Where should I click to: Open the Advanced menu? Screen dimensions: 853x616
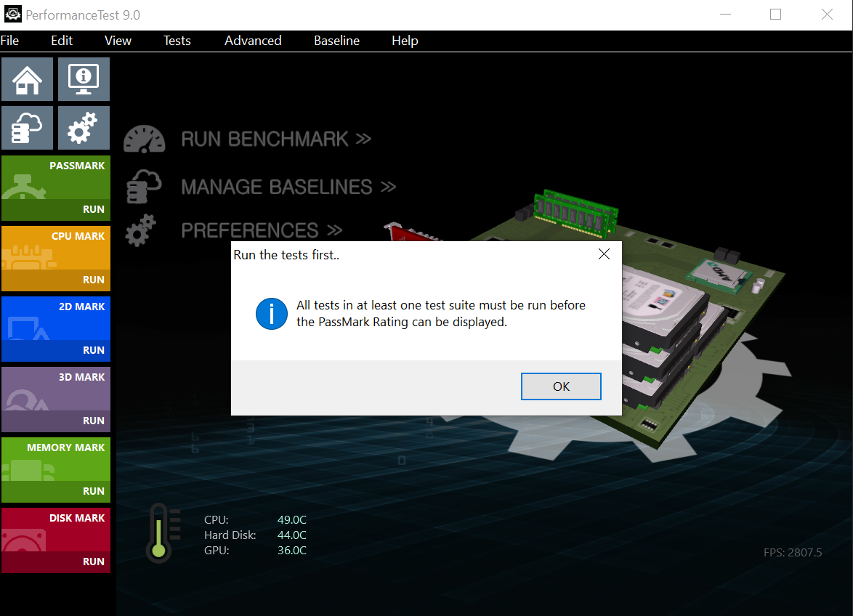point(253,41)
